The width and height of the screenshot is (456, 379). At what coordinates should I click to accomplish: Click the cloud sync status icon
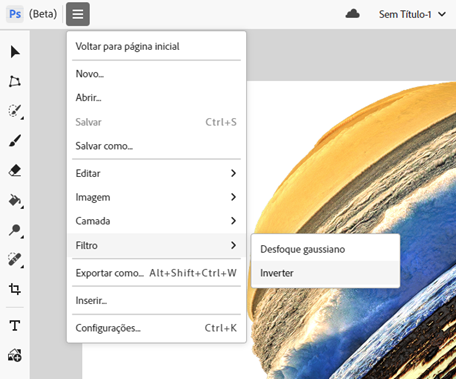click(353, 14)
